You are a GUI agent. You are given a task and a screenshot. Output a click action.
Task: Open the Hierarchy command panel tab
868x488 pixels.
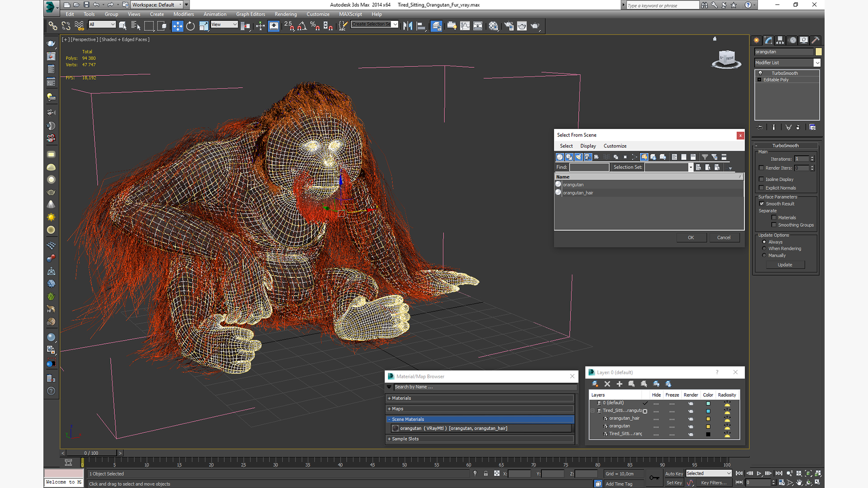pyautogui.click(x=780, y=40)
